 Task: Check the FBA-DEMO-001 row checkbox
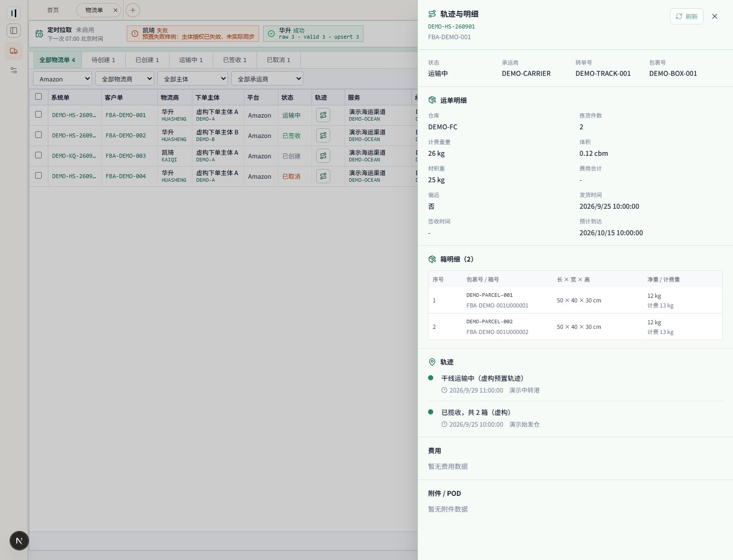click(38, 115)
